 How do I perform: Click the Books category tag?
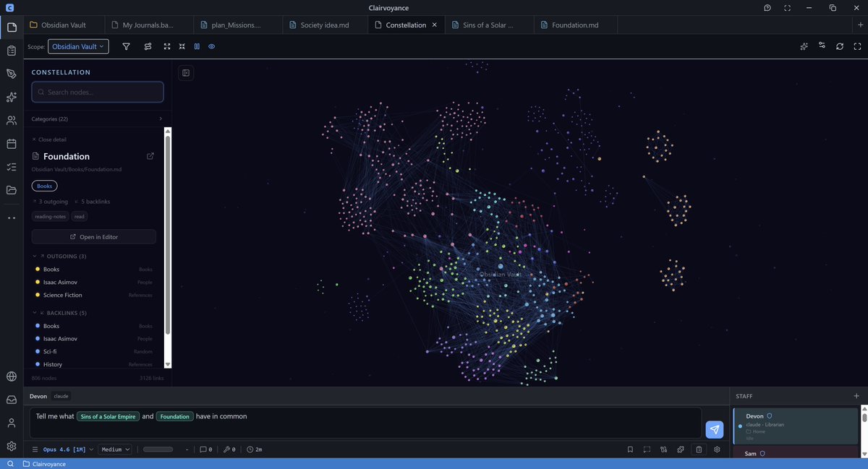(44, 186)
